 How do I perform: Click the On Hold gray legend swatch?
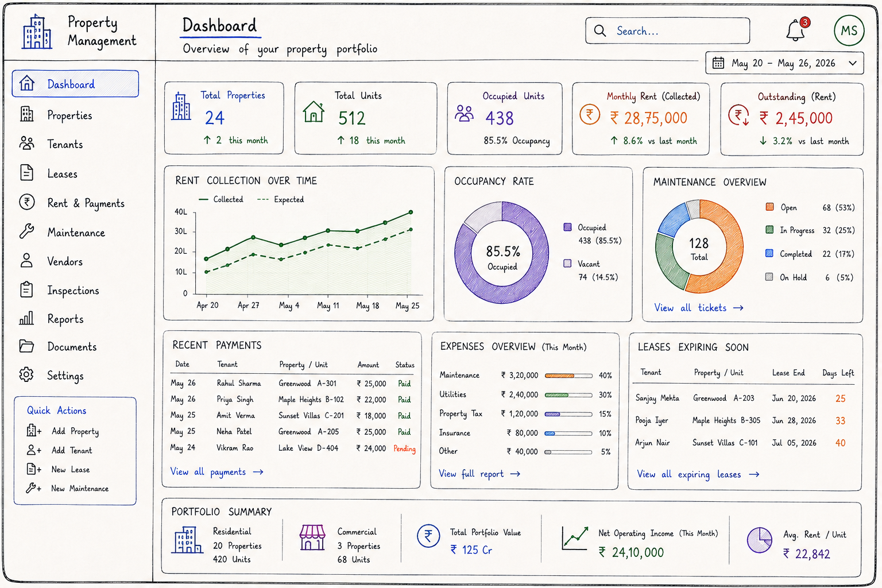pos(769,277)
